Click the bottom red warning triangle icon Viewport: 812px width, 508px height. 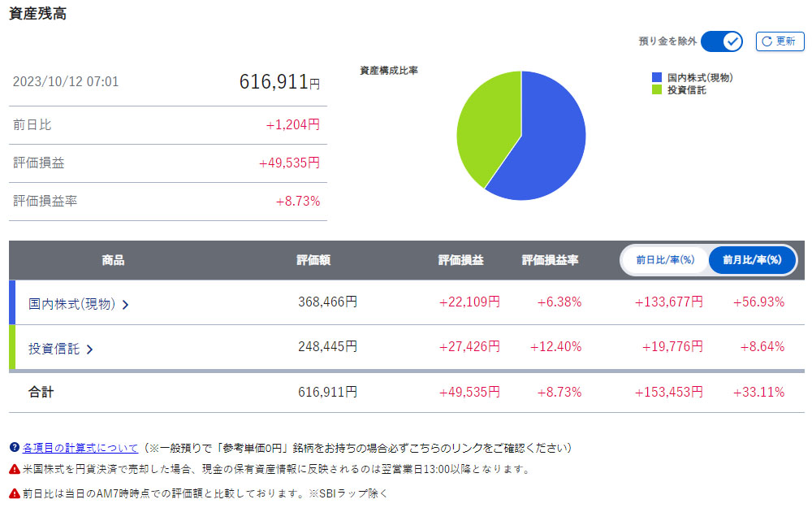pyautogui.click(x=14, y=493)
